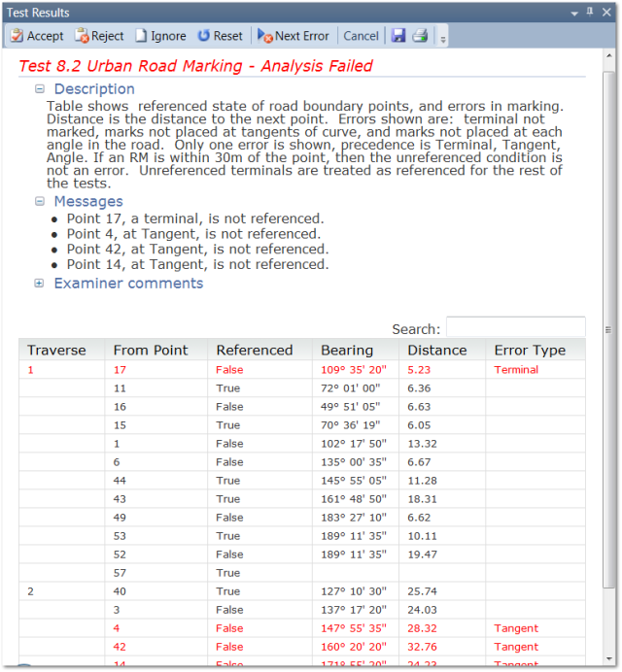The height and width of the screenshot is (672, 622).
Task: Click the Examiner comments heading
Action: tap(128, 284)
